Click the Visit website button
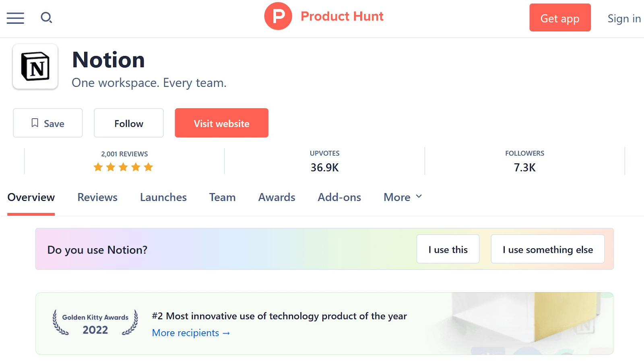This screenshot has width=644, height=363. coord(221,123)
